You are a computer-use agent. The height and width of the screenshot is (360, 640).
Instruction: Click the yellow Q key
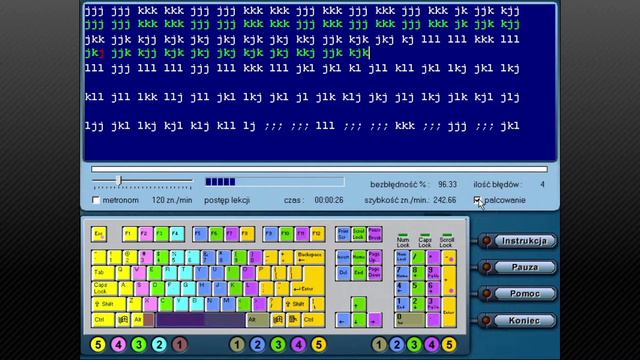(x=123, y=273)
